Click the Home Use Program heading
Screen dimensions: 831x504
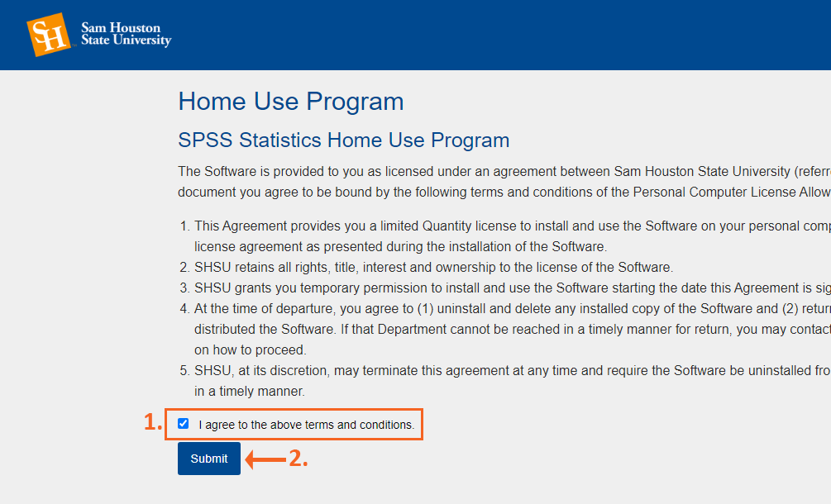[x=290, y=101]
